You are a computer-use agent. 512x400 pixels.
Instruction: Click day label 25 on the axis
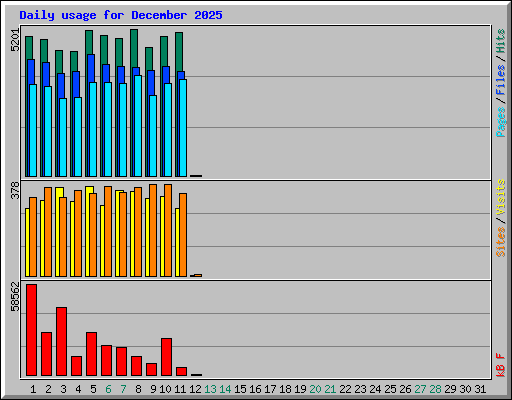tap(390, 389)
